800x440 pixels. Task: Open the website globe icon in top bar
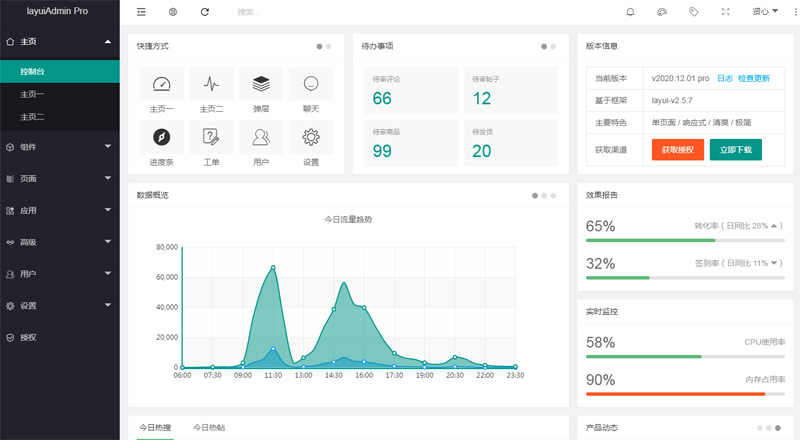[x=173, y=12]
